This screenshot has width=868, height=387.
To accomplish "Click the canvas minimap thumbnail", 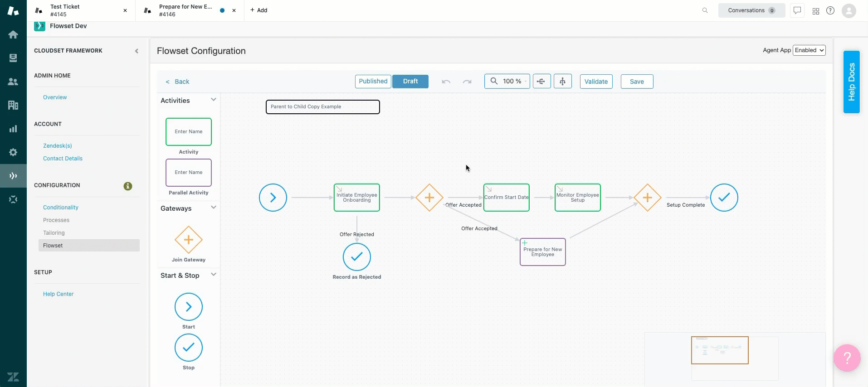I will 720,350.
